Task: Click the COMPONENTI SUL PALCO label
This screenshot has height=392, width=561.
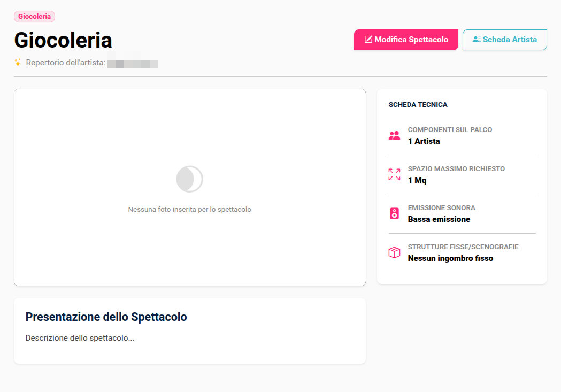Action: click(x=450, y=130)
